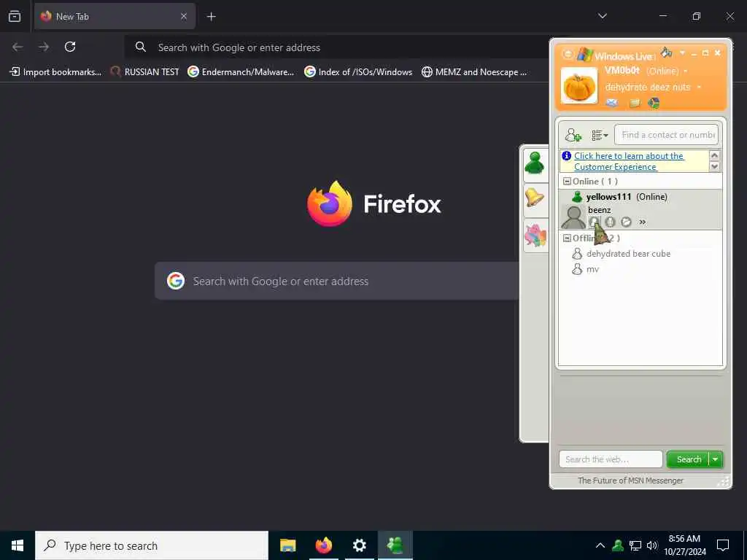This screenshot has height=560, width=747.
Task: Click the round button left of Windows Live logo
Action: 568,54
